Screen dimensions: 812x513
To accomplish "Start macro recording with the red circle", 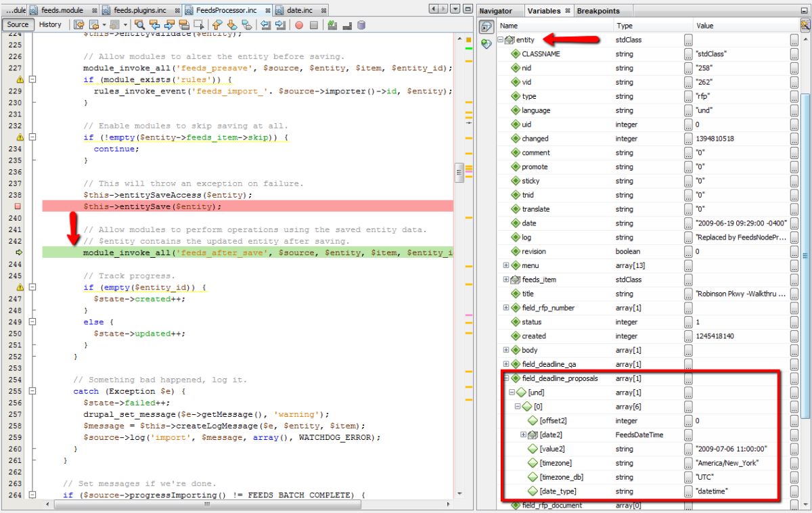I will point(298,25).
